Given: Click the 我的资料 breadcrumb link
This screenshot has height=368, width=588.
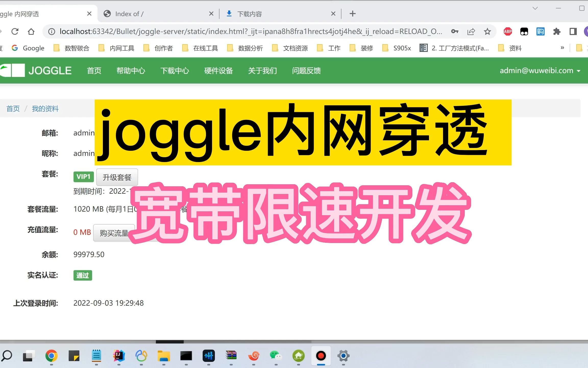Looking at the screenshot, I should 45,109.
